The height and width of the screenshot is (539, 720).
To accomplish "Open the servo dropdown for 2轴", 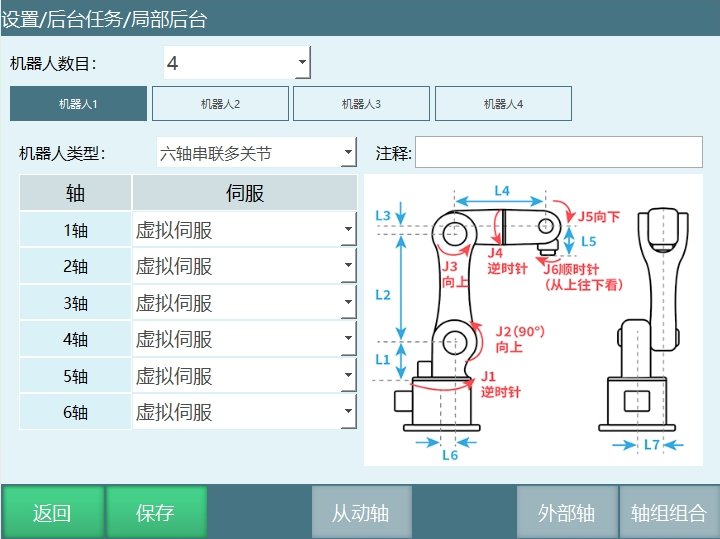I will [244, 266].
